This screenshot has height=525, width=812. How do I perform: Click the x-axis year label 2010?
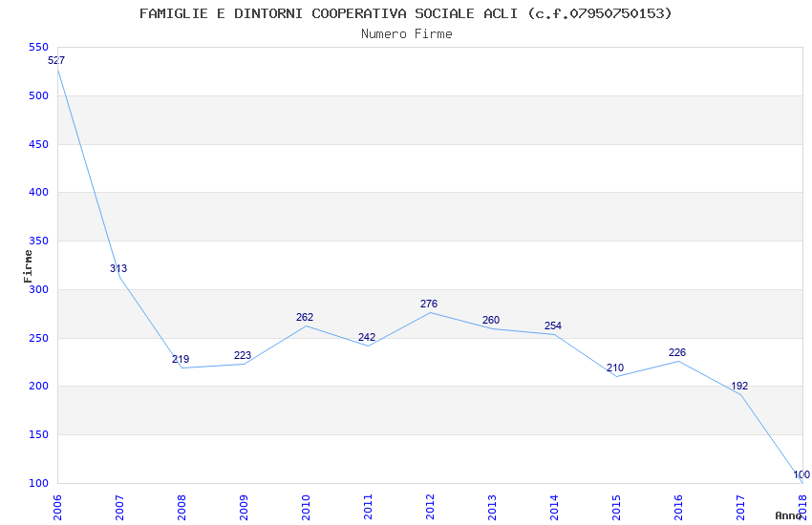tap(306, 508)
